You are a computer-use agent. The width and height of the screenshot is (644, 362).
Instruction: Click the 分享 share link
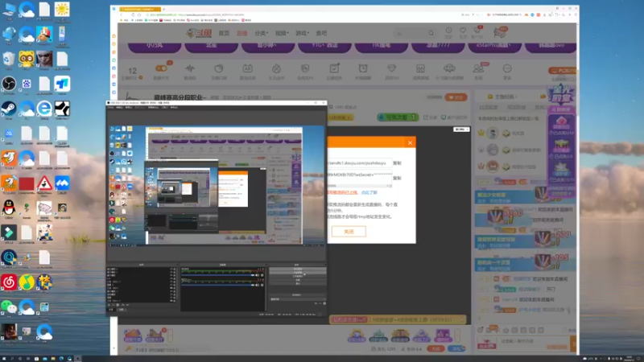(430, 117)
